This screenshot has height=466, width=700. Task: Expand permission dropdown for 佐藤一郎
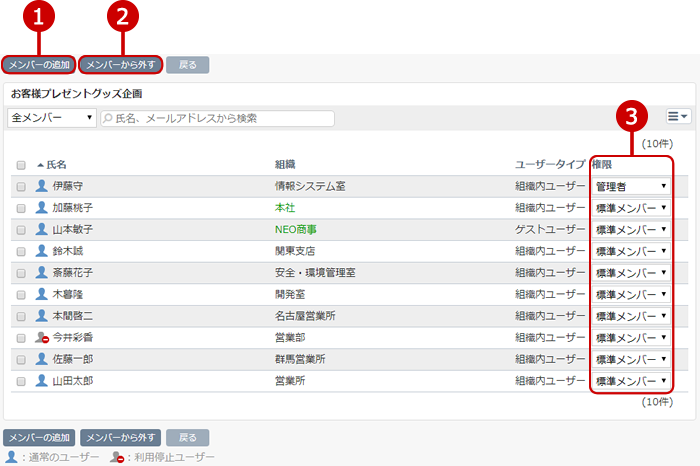[x=631, y=360]
